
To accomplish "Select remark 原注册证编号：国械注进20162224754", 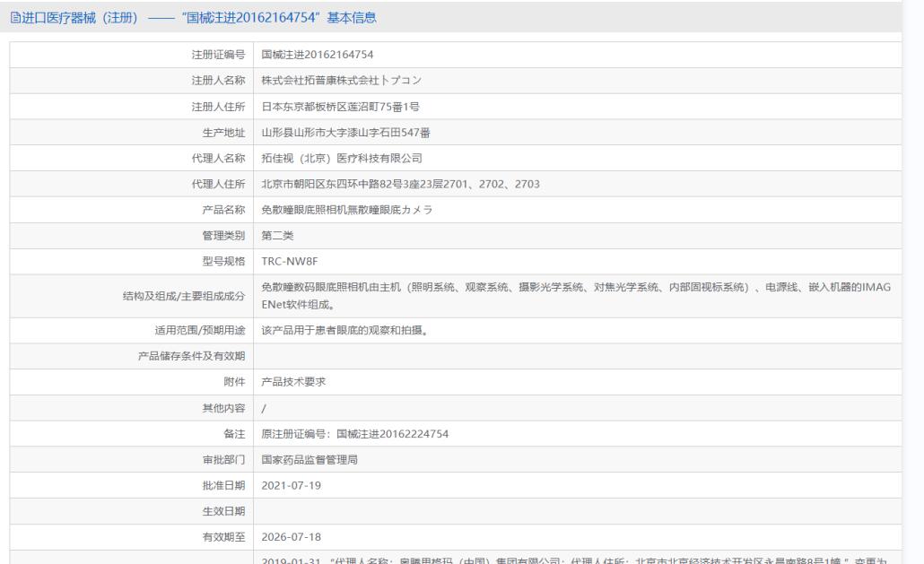I will [354, 434].
